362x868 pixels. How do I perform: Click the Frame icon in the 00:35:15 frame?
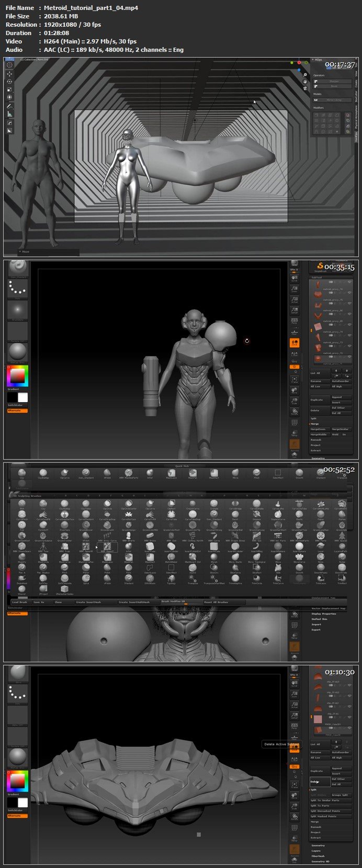[x=294, y=380]
